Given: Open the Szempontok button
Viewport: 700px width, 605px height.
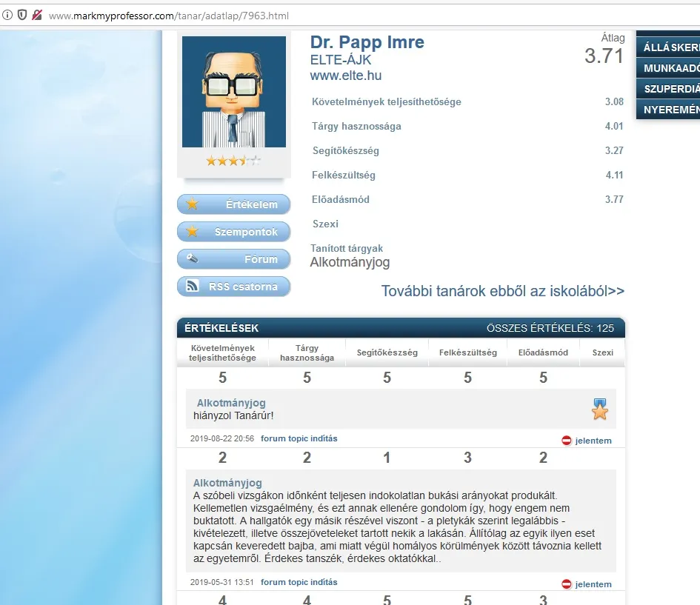Looking at the screenshot, I should (x=233, y=232).
